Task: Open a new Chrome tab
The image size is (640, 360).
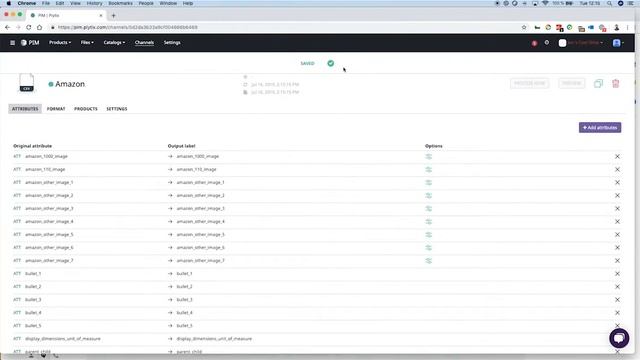Action: click(x=113, y=16)
